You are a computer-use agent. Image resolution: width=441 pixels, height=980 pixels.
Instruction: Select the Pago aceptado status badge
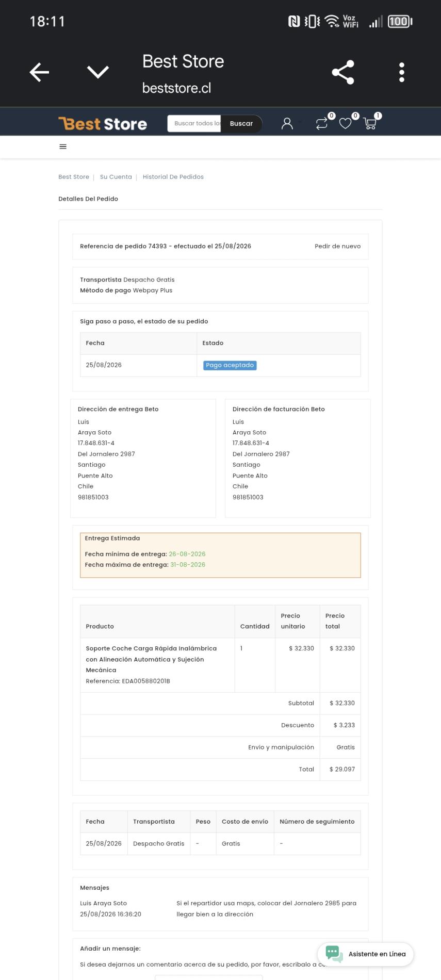230,365
